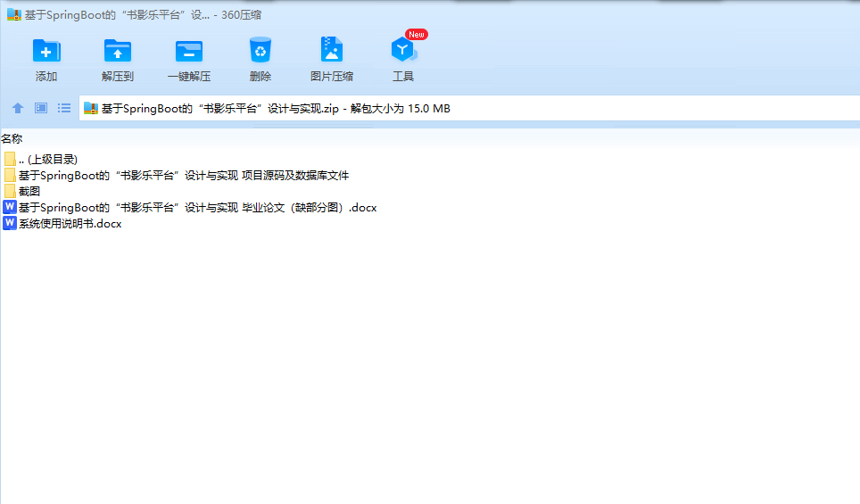Click the 名称 column header

[12, 139]
